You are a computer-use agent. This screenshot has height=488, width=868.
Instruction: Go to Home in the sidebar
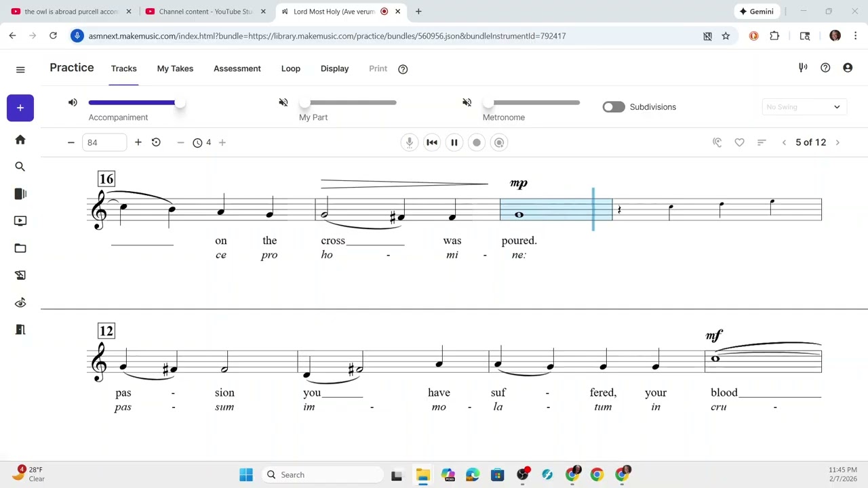pos(20,140)
